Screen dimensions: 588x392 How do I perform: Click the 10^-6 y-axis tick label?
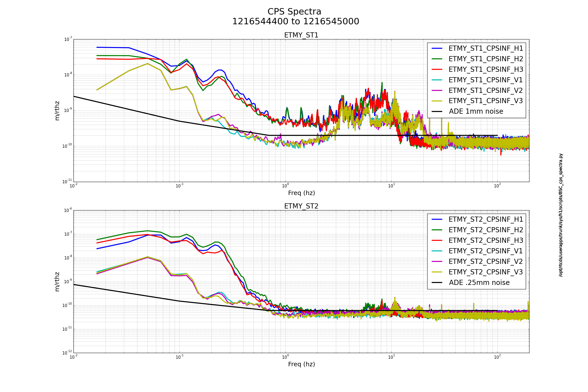tap(68, 210)
